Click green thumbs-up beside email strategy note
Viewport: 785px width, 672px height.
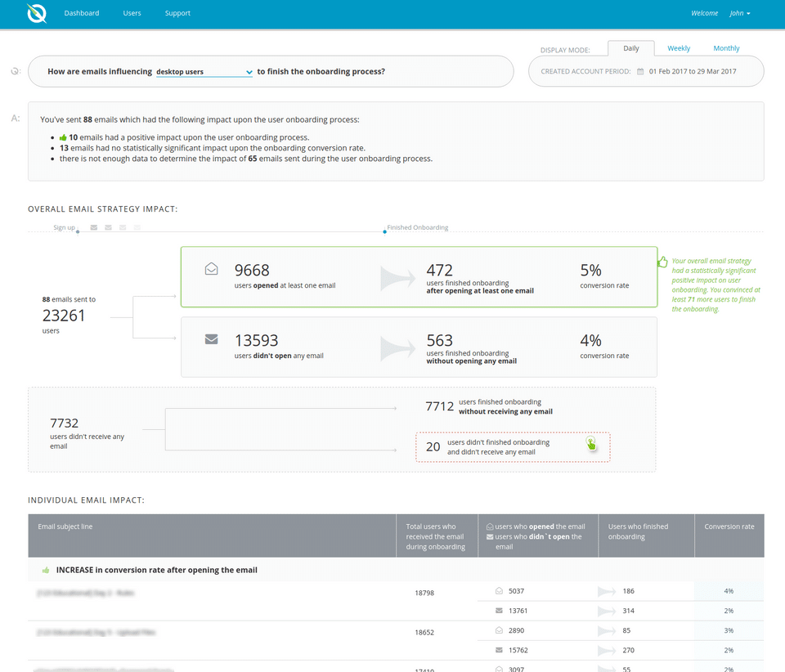point(662,262)
